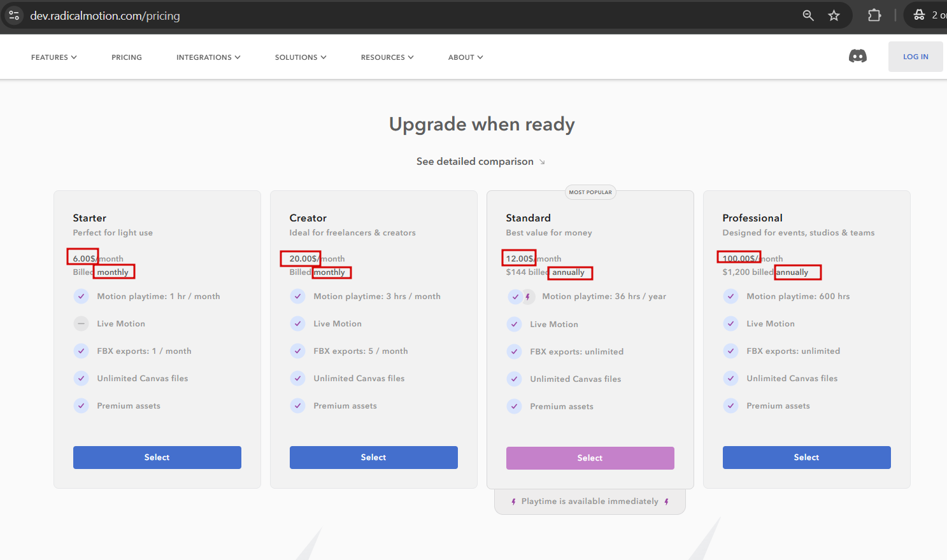Expand the Resources dropdown
The width and height of the screenshot is (947, 560).
(x=387, y=57)
